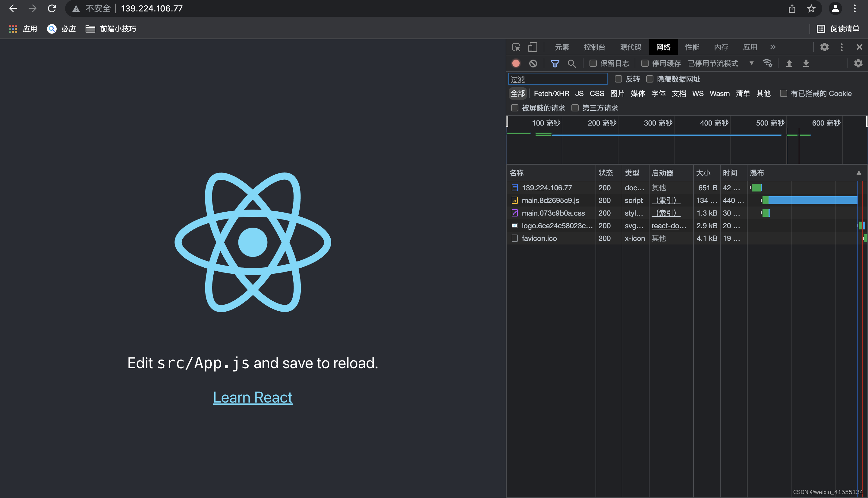The width and height of the screenshot is (868, 498).
Task: Click the Learn React link
Action: 253,397
